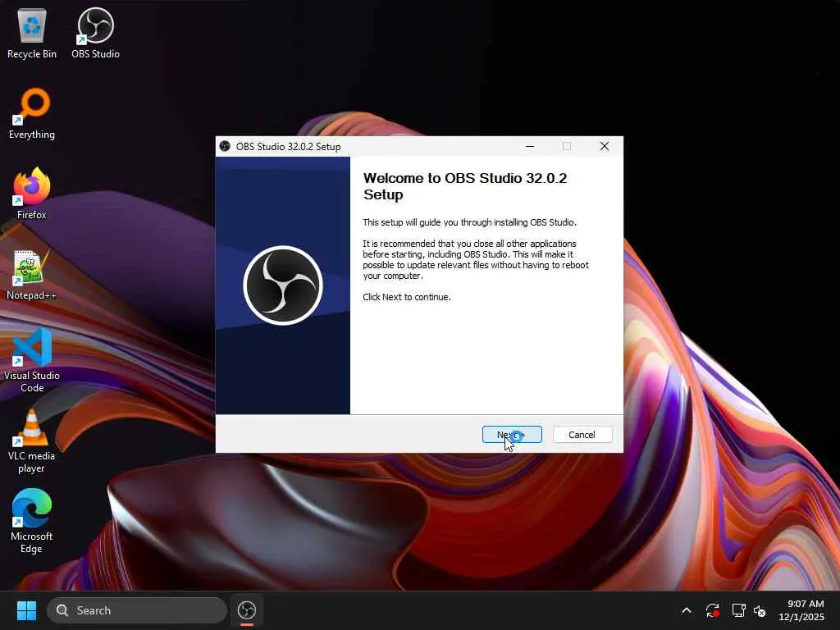Open the Windows Start menu
Viewport: 840px width, 630px height.
(x=26, y=610)
